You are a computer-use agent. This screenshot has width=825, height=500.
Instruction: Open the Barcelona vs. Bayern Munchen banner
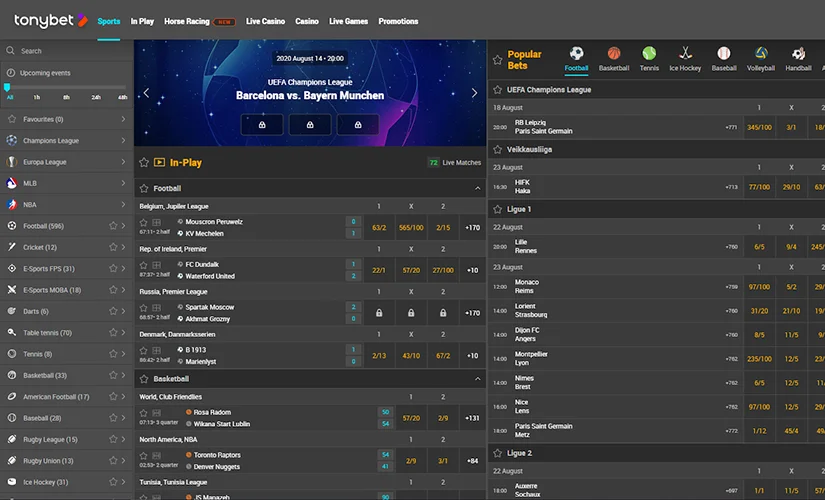pyautogui.click(x=310, y=95)
